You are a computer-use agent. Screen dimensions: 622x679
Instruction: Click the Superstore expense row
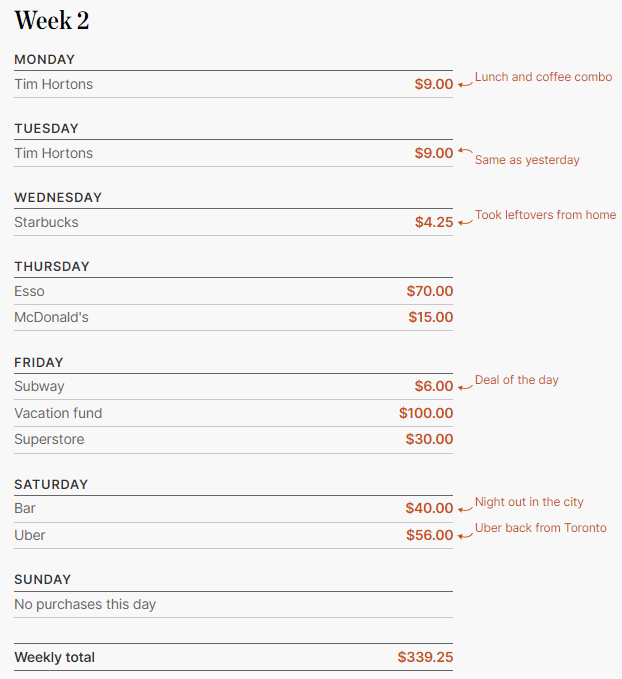click(233, 440)
